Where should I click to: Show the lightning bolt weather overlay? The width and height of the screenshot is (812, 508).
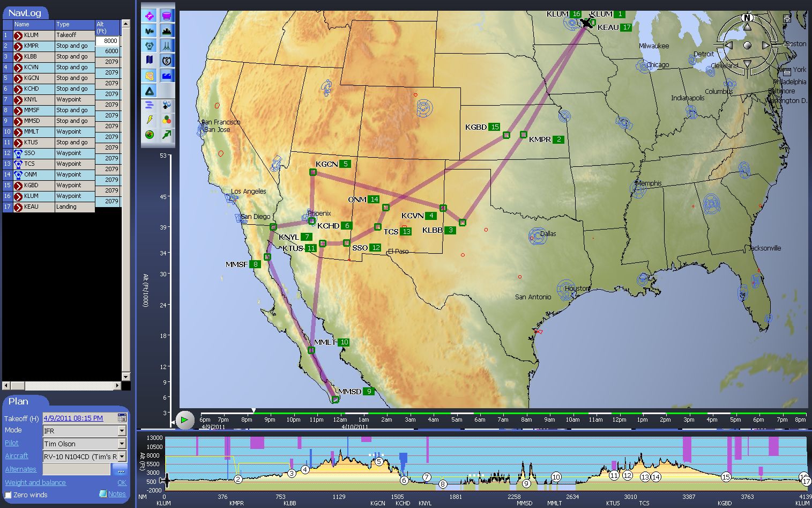point(150,120)
